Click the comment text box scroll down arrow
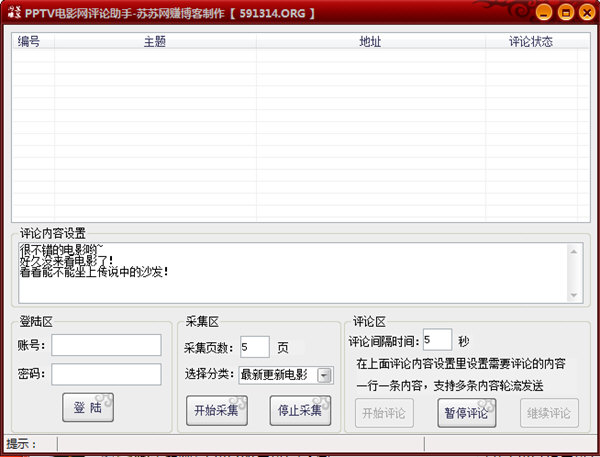Image resolution: width=600 pixels, height=457 pixels. pos(574,295)
